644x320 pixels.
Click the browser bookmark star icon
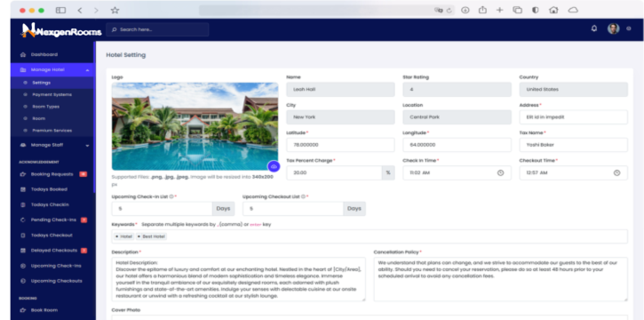tap(115, 11)
